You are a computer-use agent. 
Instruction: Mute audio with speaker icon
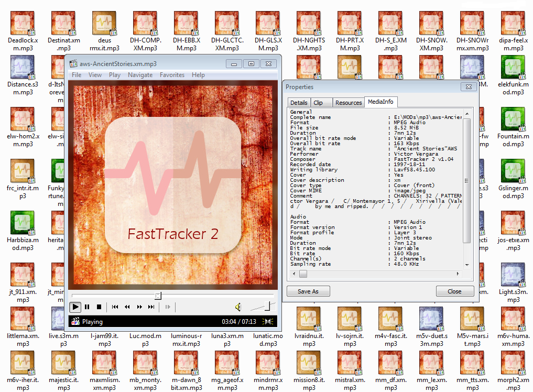point(238,307)
